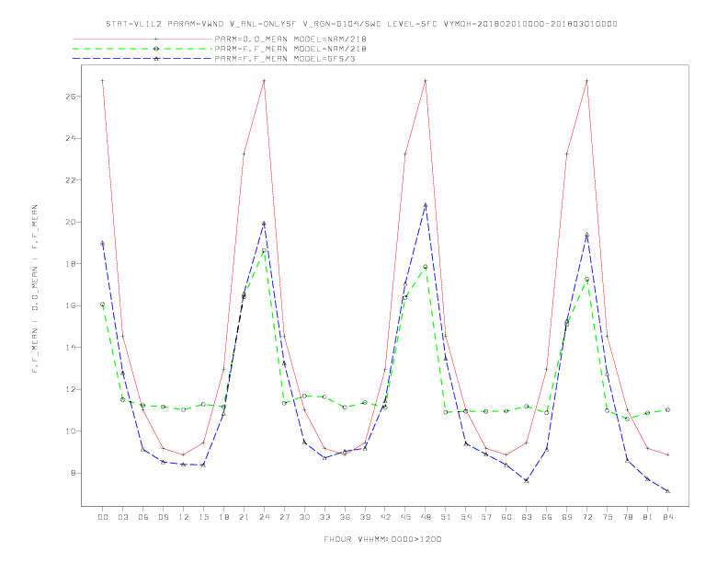Click x-axis tick label 78
Image resolution: width=728 pixels, height=563 pixels.
click(x=628, y=517)
